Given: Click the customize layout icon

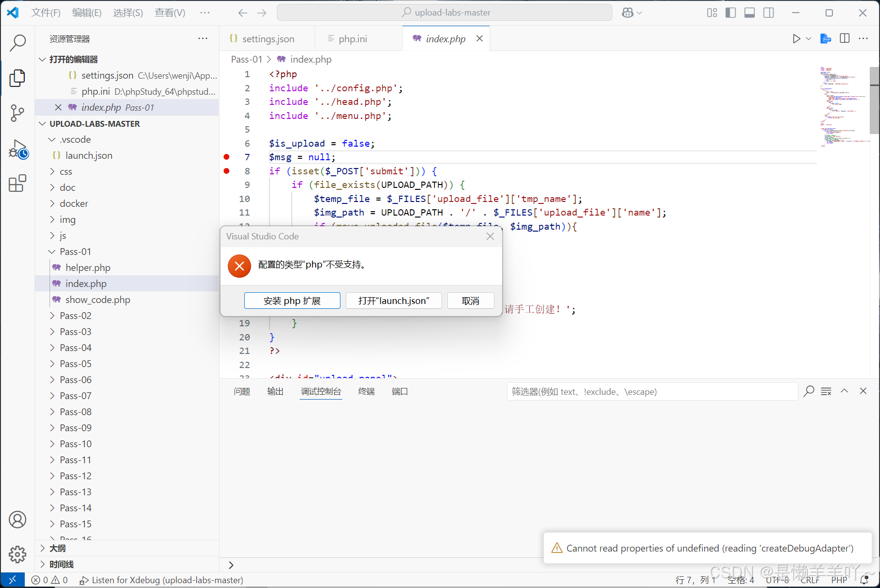Looking at the screenshot, I should [712, 13].
